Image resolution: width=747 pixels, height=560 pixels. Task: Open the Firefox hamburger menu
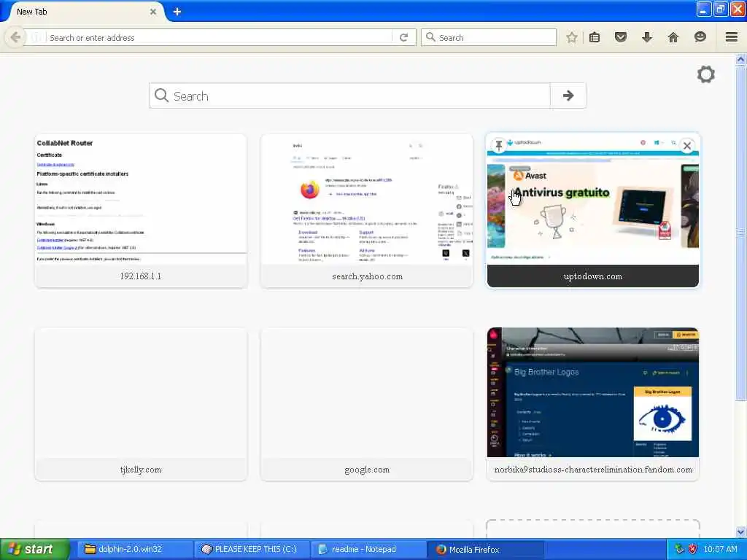(732, 37)
